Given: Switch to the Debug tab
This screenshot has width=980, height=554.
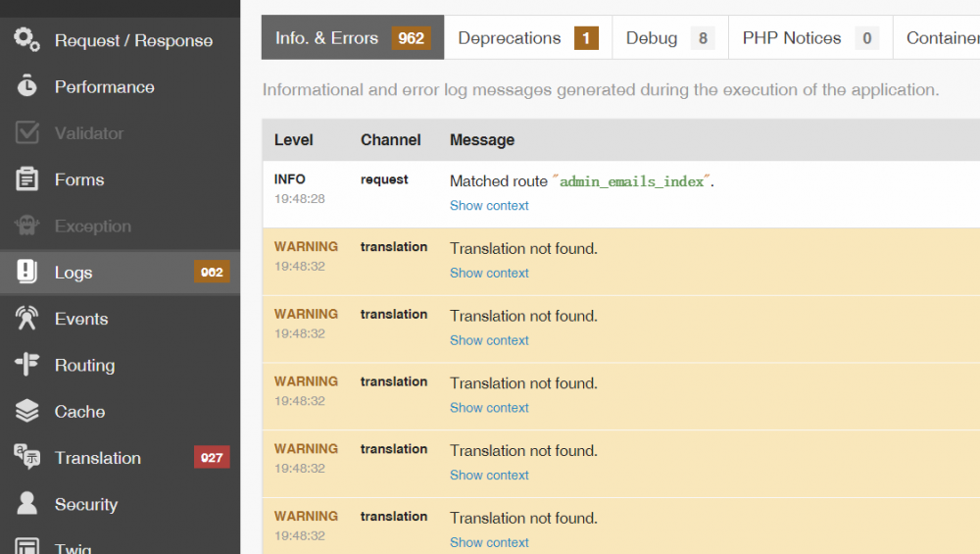Looking at the screenshot, I should (670, 37).
